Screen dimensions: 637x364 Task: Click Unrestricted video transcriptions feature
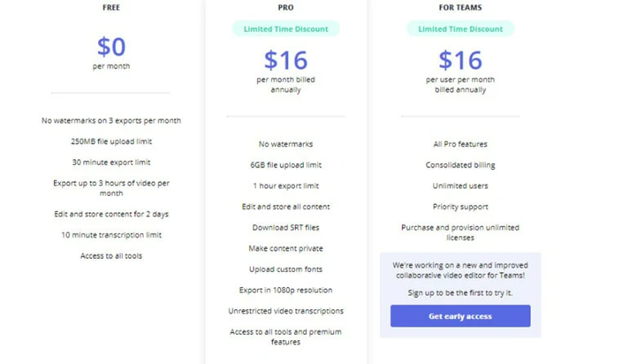(x=286, y=311)
